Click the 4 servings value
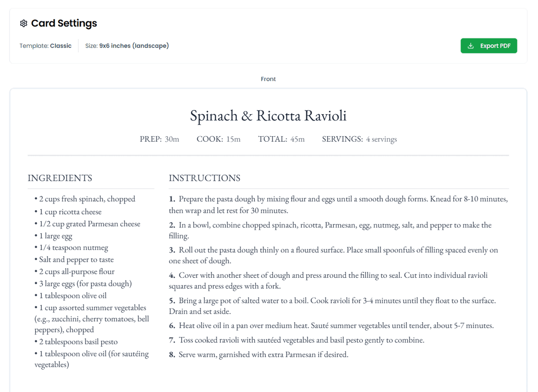This screenshot has height=392, width=538. [381, 139]
